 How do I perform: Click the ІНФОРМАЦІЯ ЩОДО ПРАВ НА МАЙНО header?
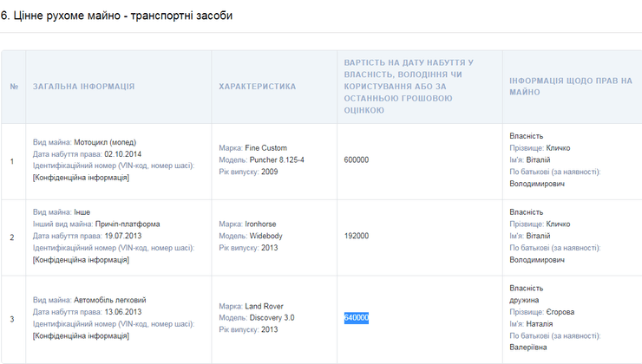click(570, 87)
